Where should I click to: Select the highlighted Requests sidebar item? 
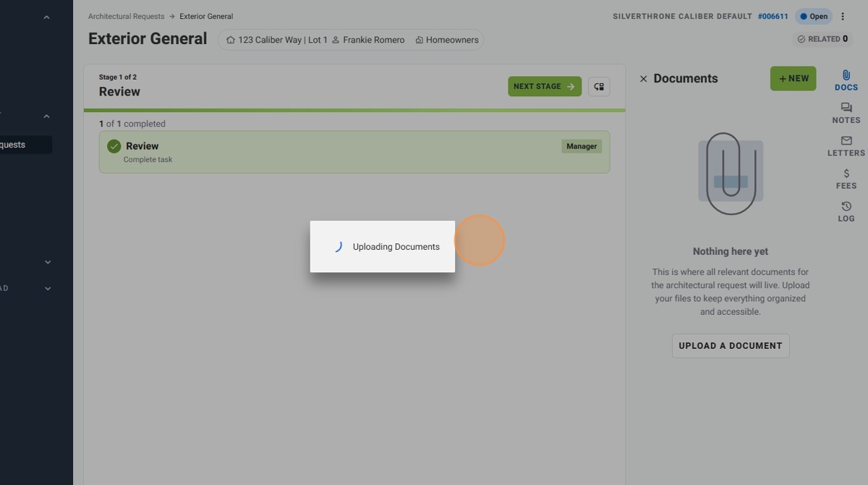[x=26, y=145]
